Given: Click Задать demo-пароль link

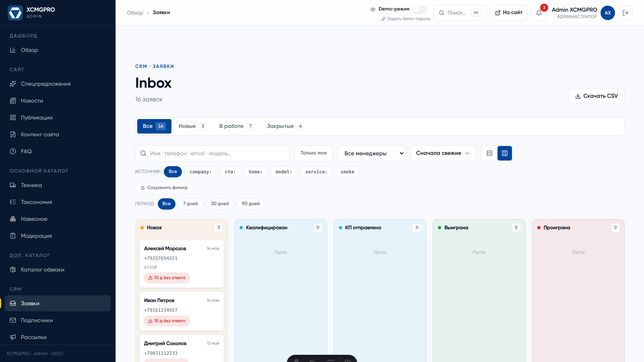Looking at the screenshot, I should [x=406, y=19].
